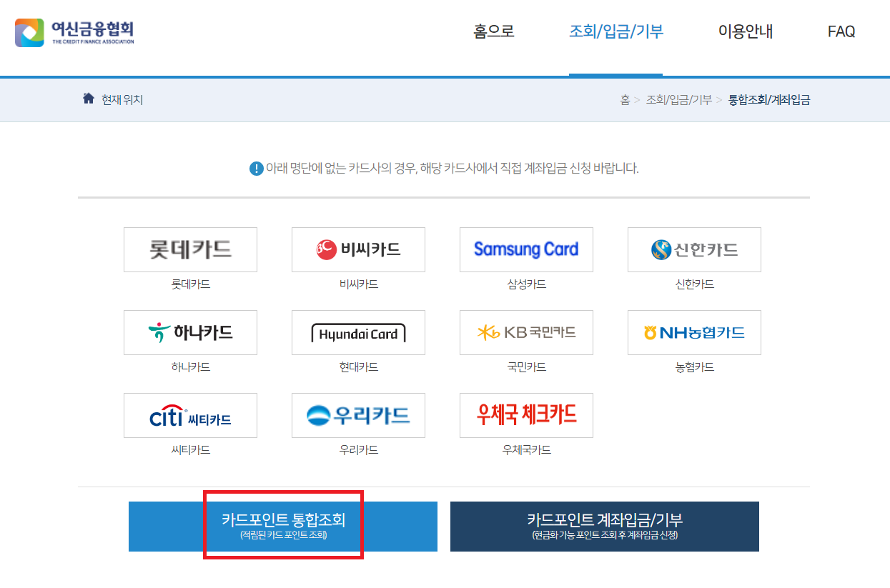The width and height of the screenshot is (890, 588).
Task: Click the 국민카드 caption text
Action: [527, 367]
